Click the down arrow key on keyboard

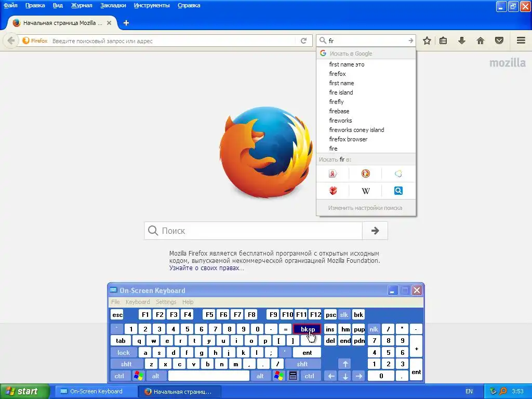coord(345,376)
